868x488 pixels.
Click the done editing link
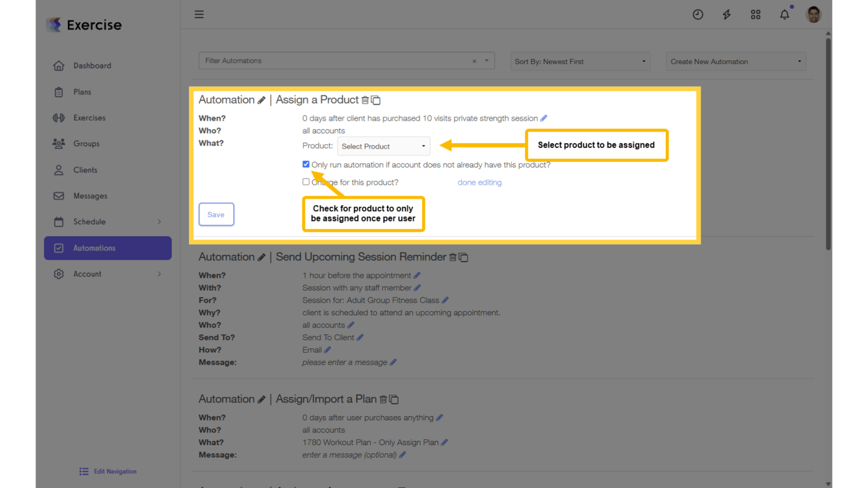tap(479, 182)
